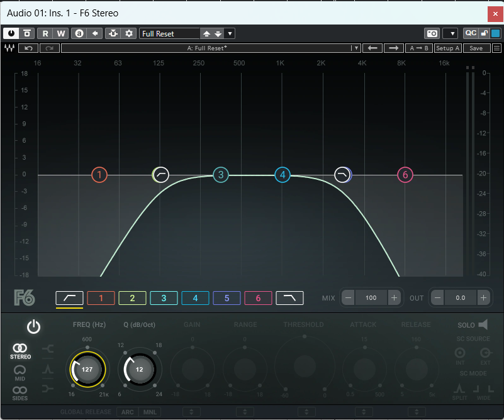Open the dropdown next to the camera icon
Screen dimensions: 504x420
(x=450, y=33)
